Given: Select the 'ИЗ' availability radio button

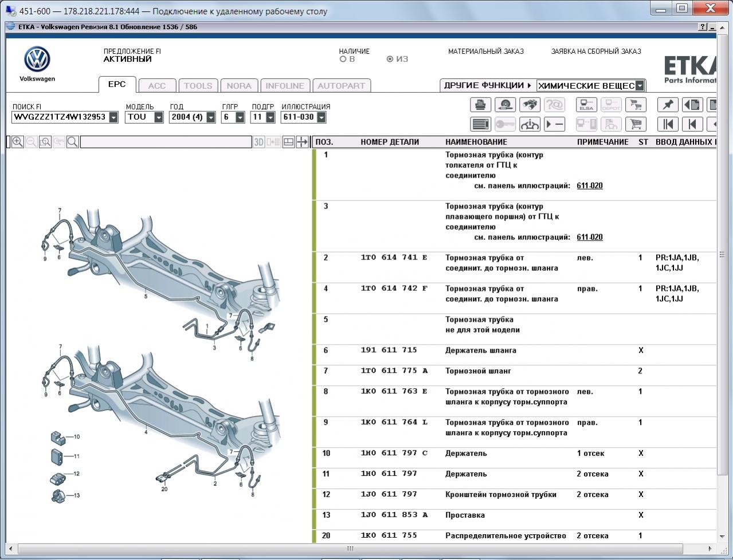Looking at the screenshot, I should click(390, 59).
